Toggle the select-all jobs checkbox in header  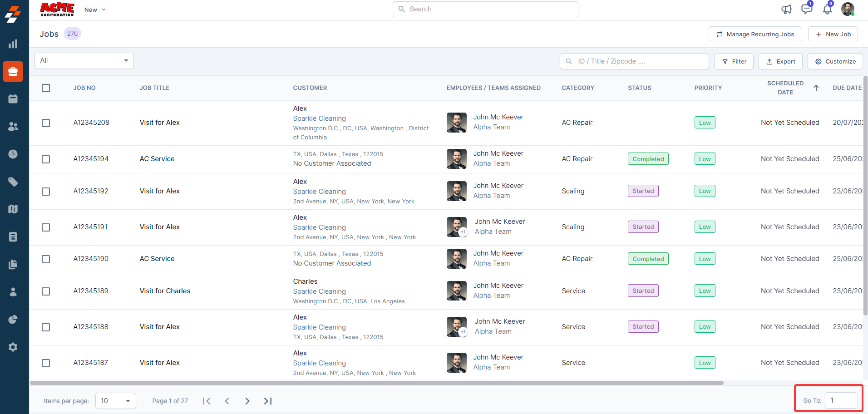pyautogui.click(x=46, y=88)
